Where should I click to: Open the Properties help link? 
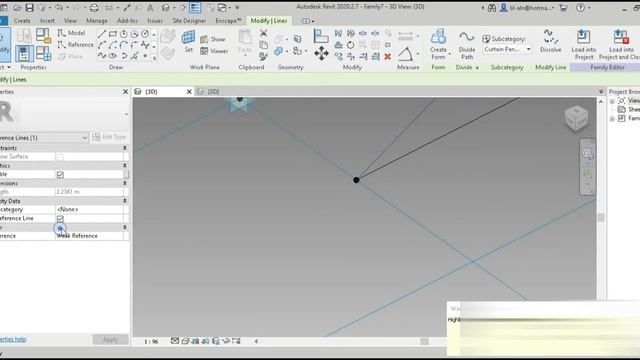point(13,339)
